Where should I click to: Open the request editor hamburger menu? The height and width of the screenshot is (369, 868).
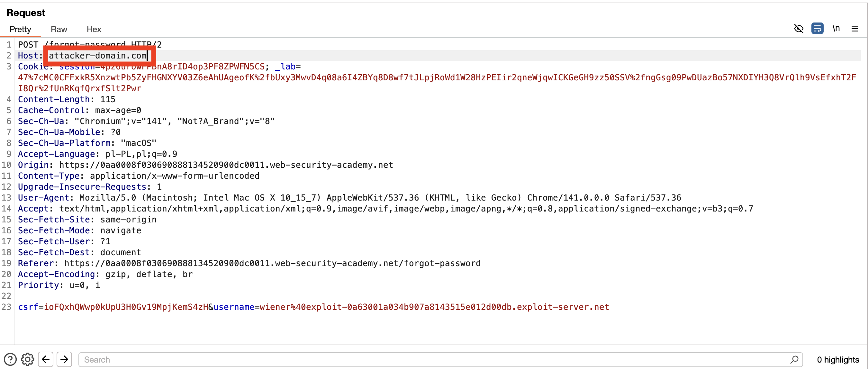click(x=854, y=29)
